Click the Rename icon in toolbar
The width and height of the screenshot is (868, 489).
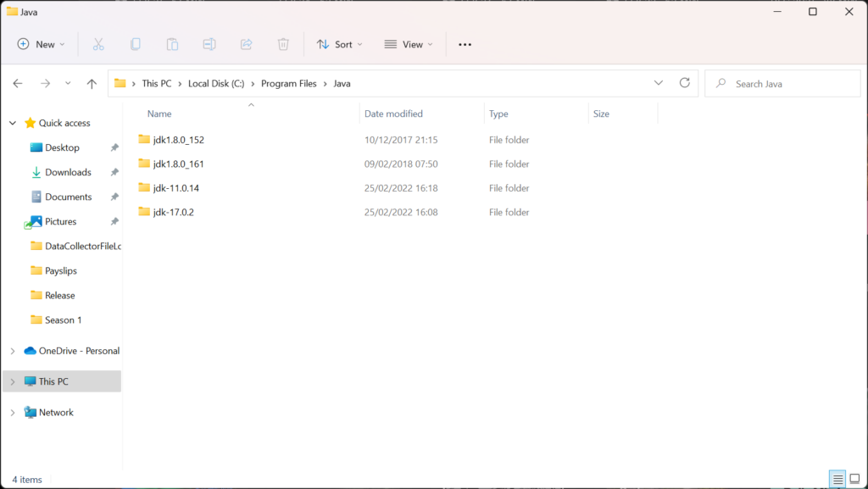coord(209,44)
